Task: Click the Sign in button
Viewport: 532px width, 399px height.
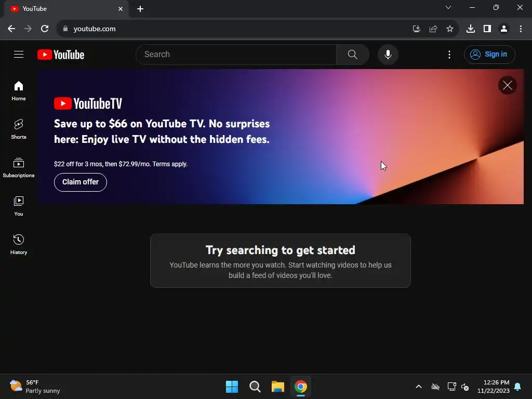Action: tap(489, 54)
